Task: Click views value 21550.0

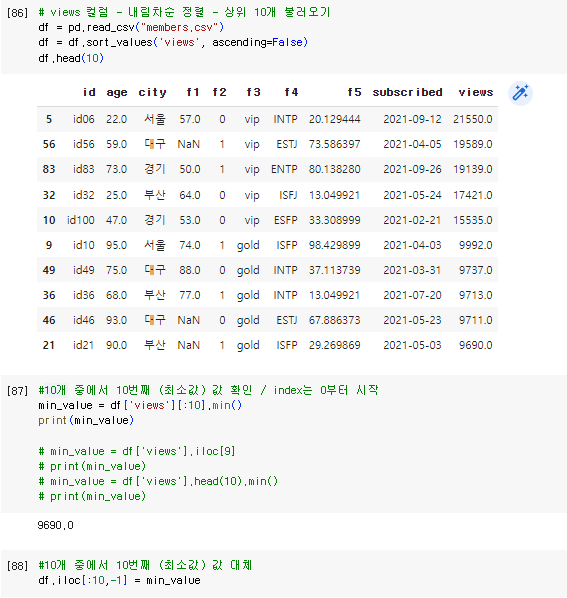Action: (472, 119)
